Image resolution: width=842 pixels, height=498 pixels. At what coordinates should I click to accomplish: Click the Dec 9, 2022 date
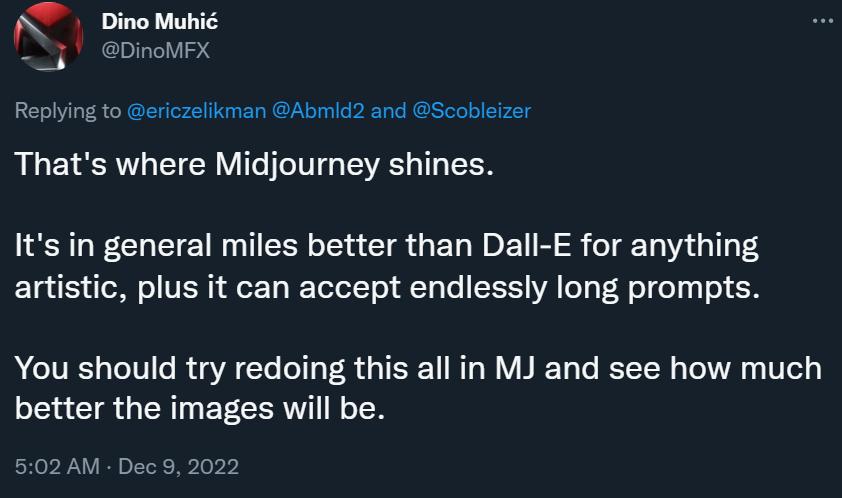(176, 466)
